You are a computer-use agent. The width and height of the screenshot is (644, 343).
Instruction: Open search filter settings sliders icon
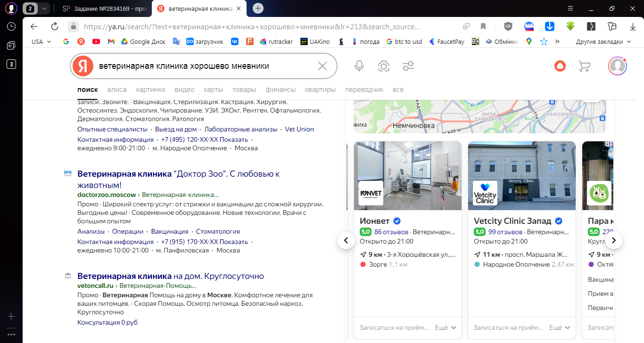click(408, 66)
